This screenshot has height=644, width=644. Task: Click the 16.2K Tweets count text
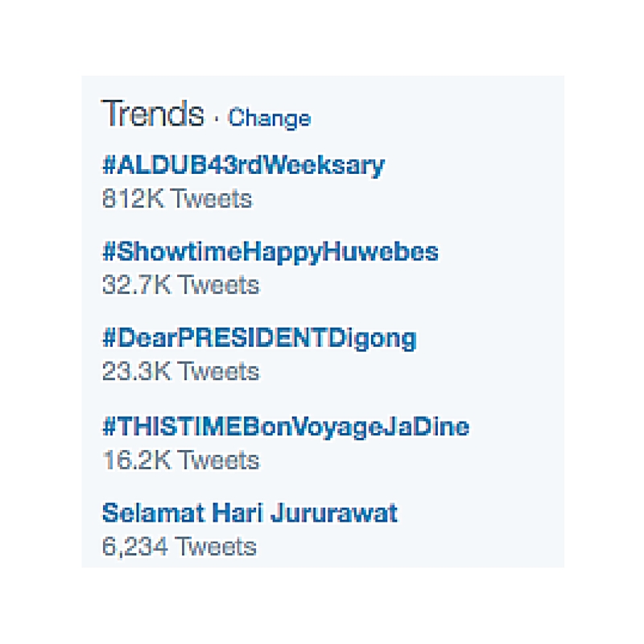(x=180, y=460)
